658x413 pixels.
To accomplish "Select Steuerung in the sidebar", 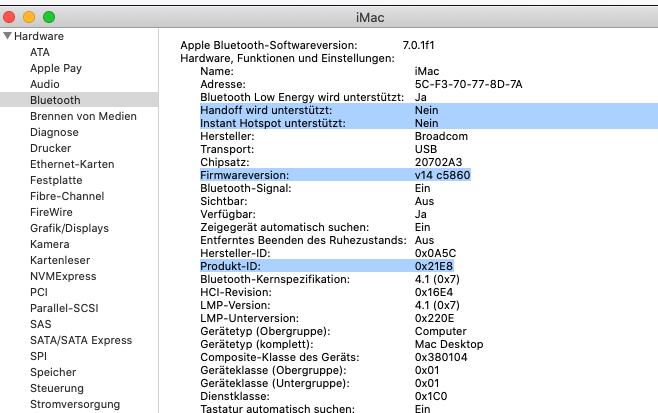I will click(57, 388).
